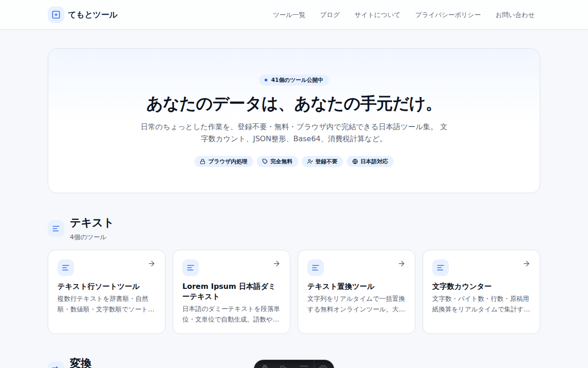The image size is (588, 368).
Task: Click the てもとツール logo icon
Action: coord(56,15)
